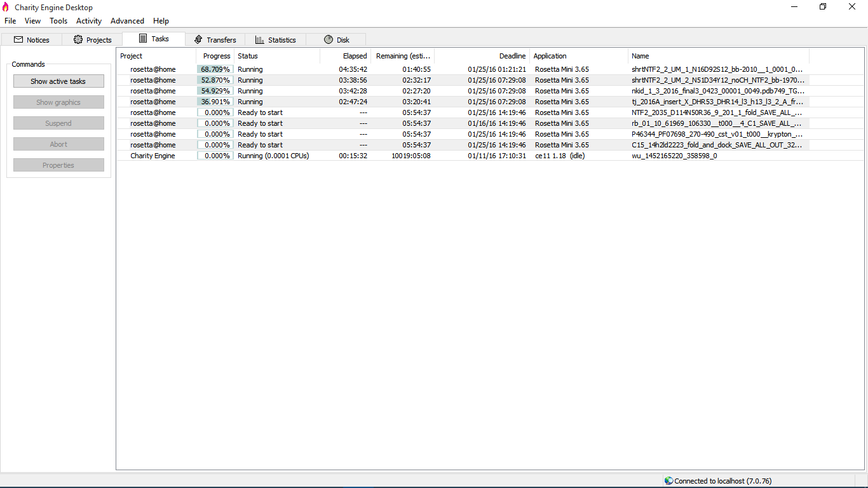Click the Show active tasks button
Screen dimensions: 868x488
(58, 81)
